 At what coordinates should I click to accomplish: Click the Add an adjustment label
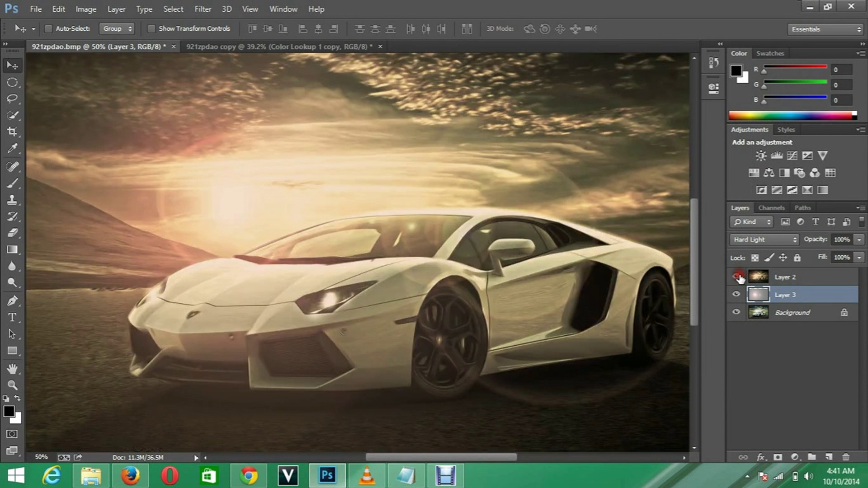pos(761,142)
